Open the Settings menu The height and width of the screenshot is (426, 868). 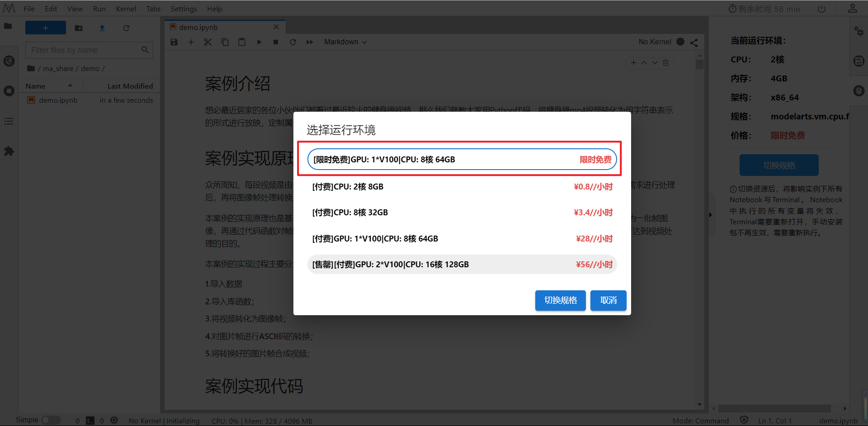pos(184,9)
